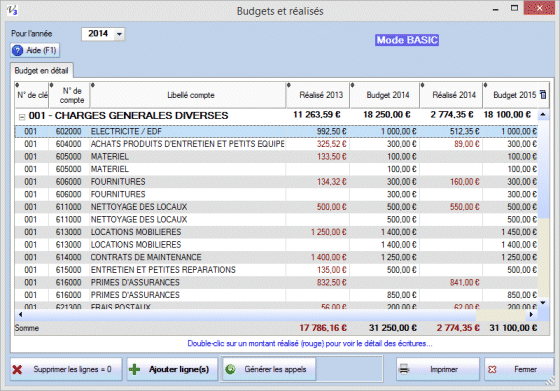The width and height of the screenshot is (560, 391).
Task: Click the horizontal scrollbar right arrow
Action: (x=531, y=315)
